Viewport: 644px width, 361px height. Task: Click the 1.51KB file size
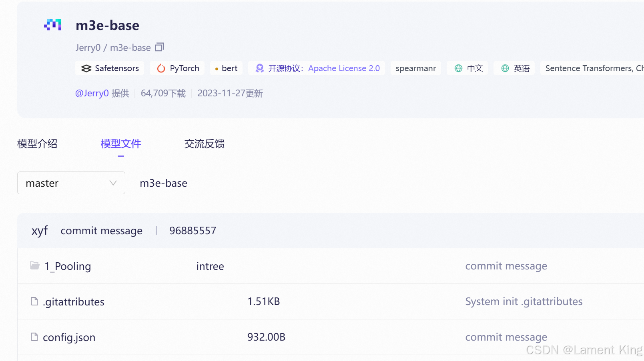[263, 301]
